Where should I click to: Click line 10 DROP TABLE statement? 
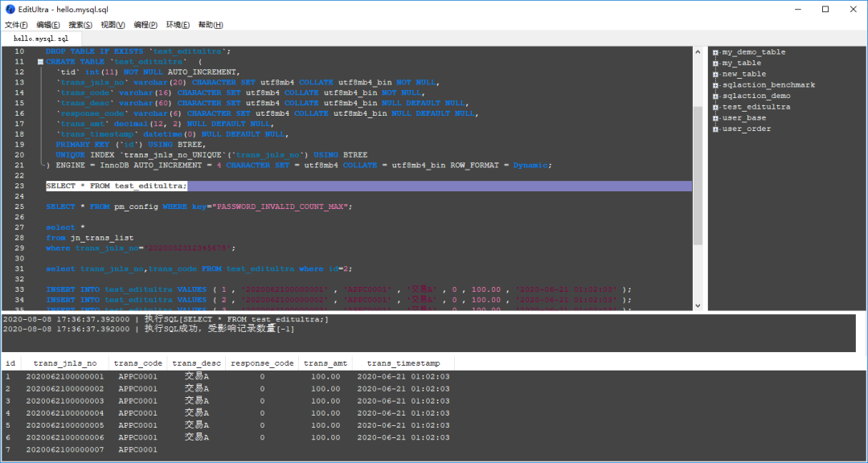[x=138, y=51]
